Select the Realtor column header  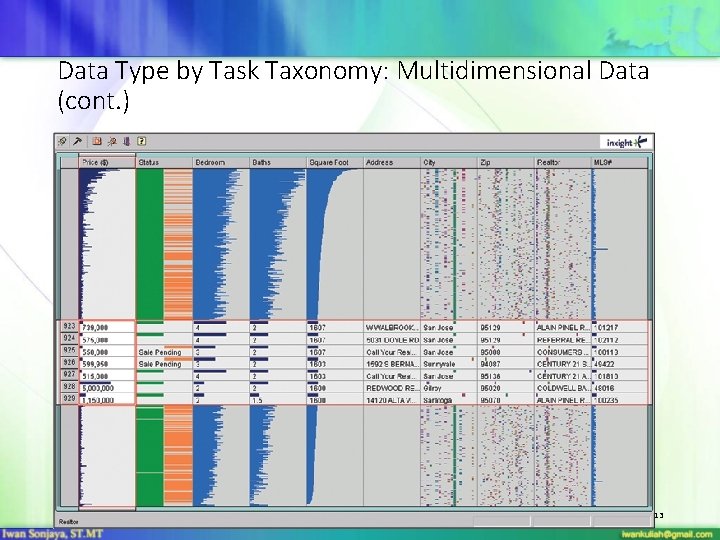point(562,162)
